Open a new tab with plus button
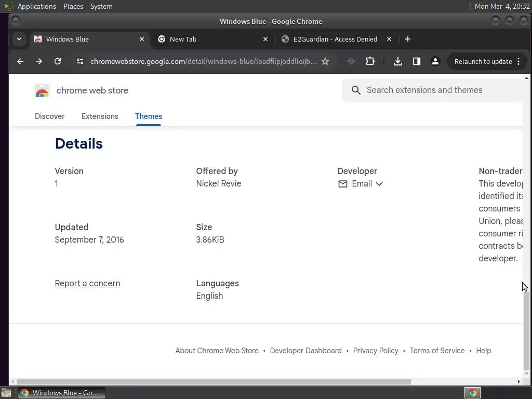This screenshot has width=532, height=399. coord(408,39)
